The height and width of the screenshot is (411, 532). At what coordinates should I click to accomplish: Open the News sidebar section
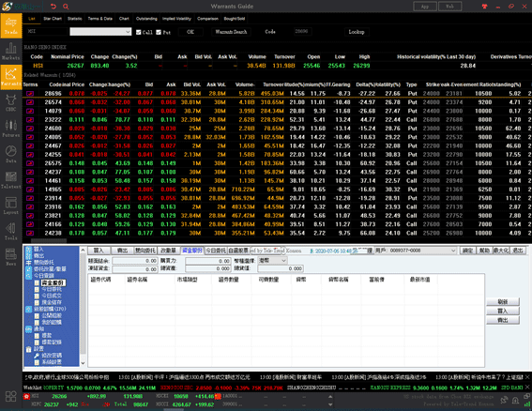[11, 257]
